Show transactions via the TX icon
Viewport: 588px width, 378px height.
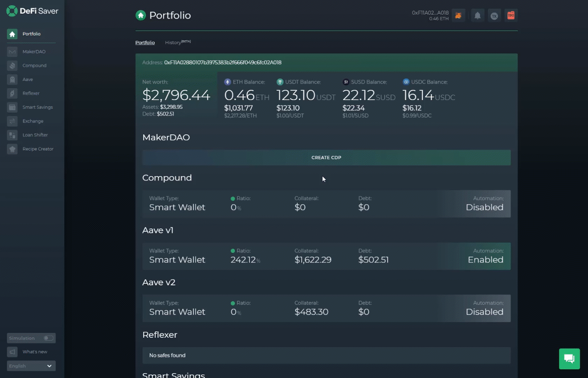click(x=494, y=16)
